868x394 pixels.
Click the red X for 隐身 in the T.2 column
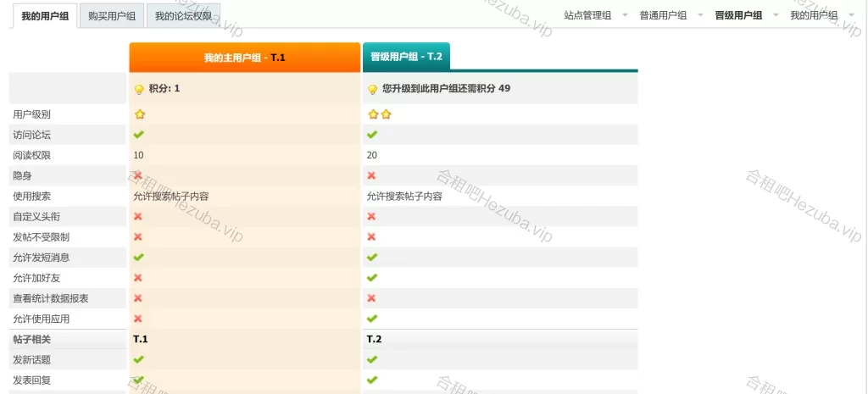click(x=371, y=175)
